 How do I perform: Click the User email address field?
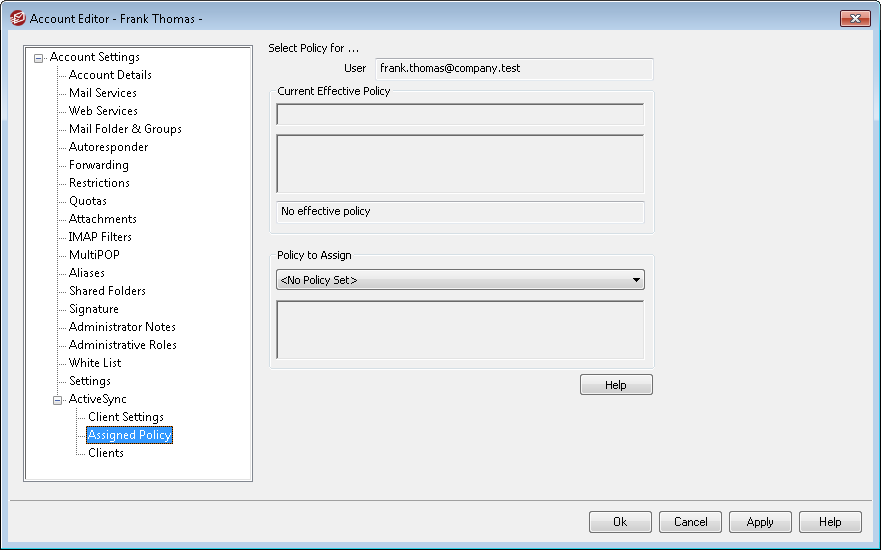(514, 69)
